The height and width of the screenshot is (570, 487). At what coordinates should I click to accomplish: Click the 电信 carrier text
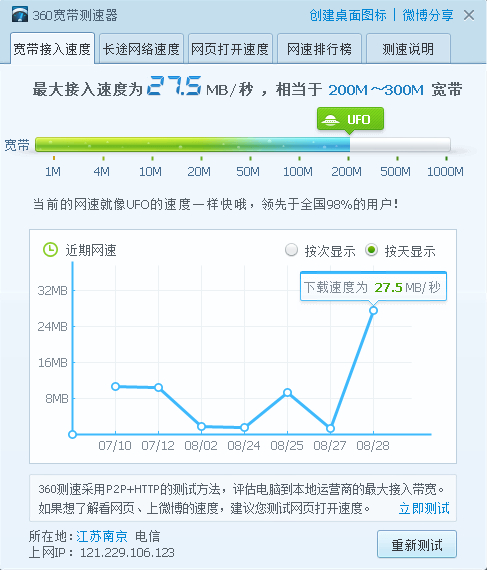point(148,536)
